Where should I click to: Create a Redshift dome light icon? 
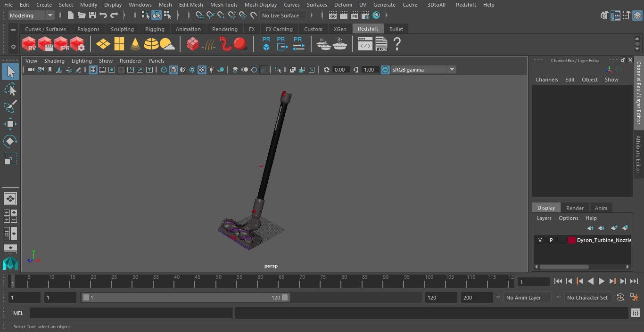(x=151, y=44)
